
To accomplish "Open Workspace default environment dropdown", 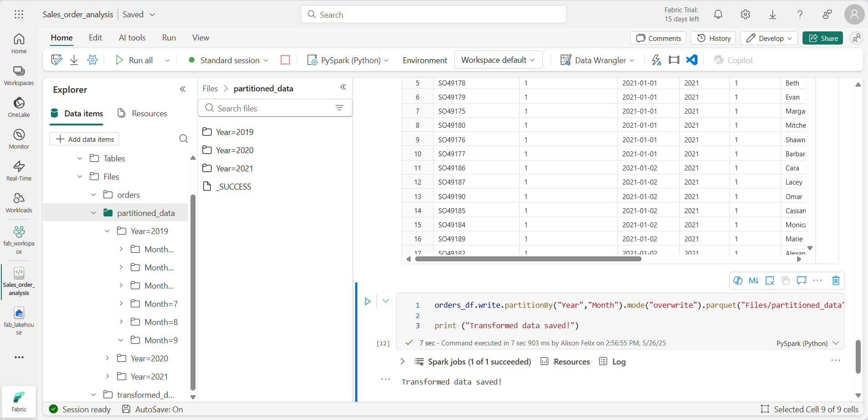I will pos(498,60).
